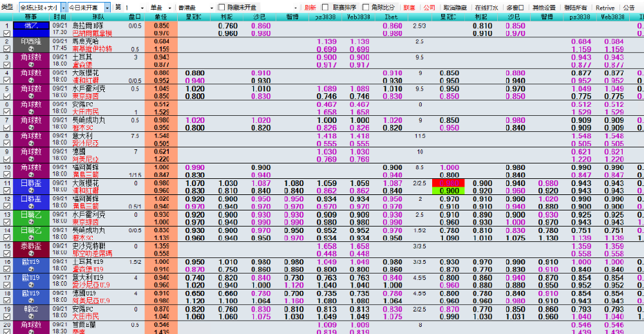Open 其他设置 settings
The image size is (644, 334).
pyautogui.click(x=544, y=7)
